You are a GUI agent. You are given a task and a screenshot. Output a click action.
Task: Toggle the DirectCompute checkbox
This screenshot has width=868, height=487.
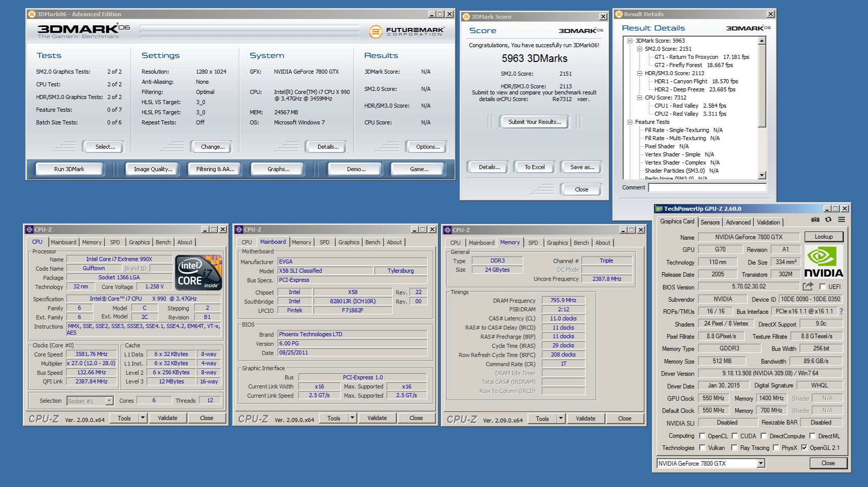click(763, 436)
